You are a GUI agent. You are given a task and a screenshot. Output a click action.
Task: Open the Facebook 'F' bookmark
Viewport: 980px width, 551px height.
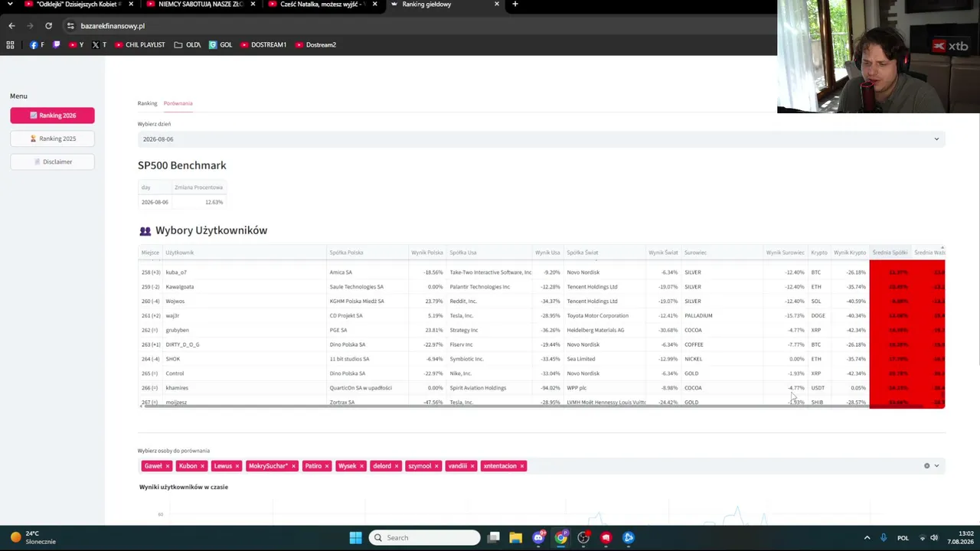click(37, 44)
